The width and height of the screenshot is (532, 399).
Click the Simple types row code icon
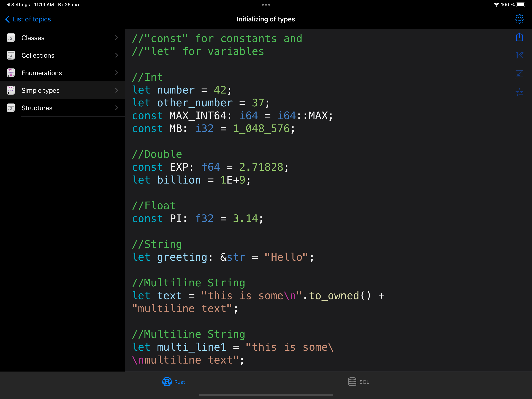[11, 90]
